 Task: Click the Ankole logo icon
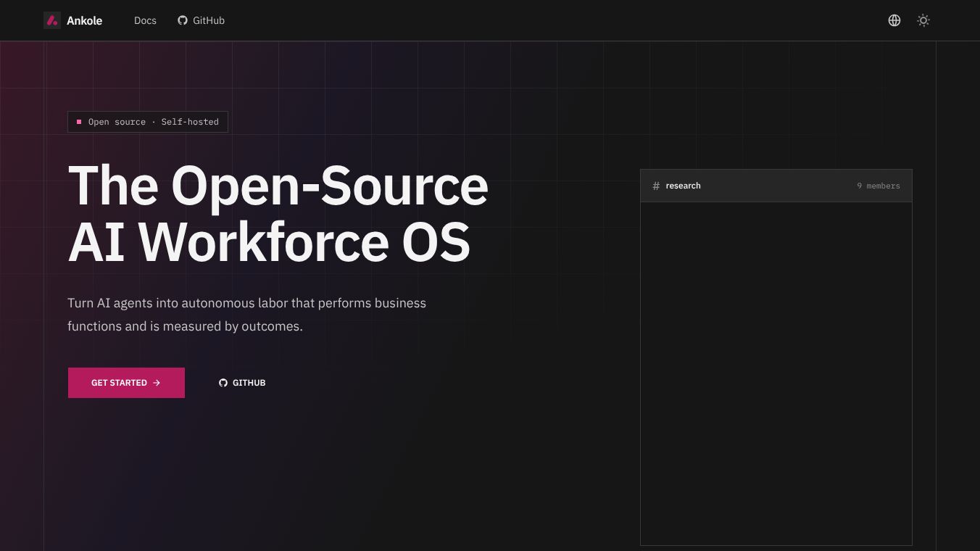coord(52,20)
